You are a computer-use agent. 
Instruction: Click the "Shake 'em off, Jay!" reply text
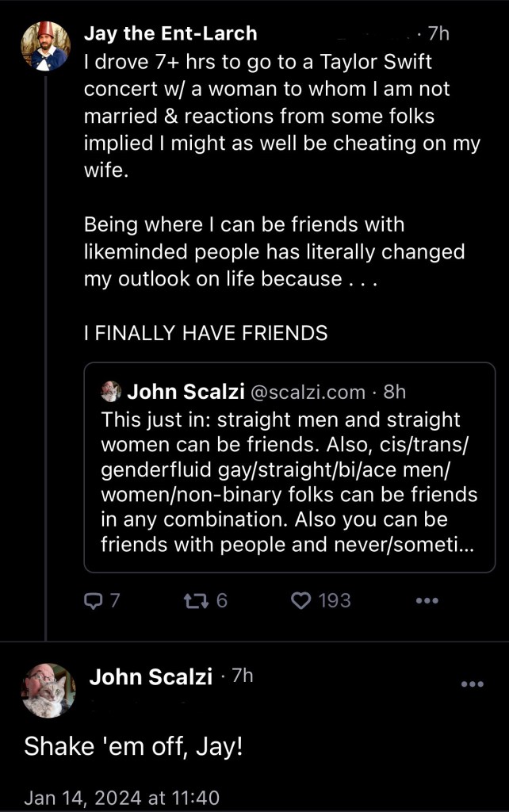[133, 746]
